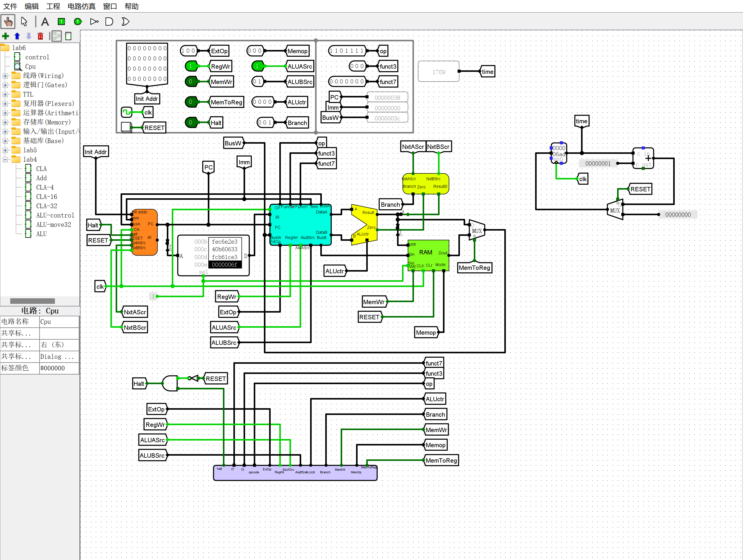Viewport: 743px width, 560px height.
Task: Toggle the Branch 001 pin bits
Action: tap(265, 123)
